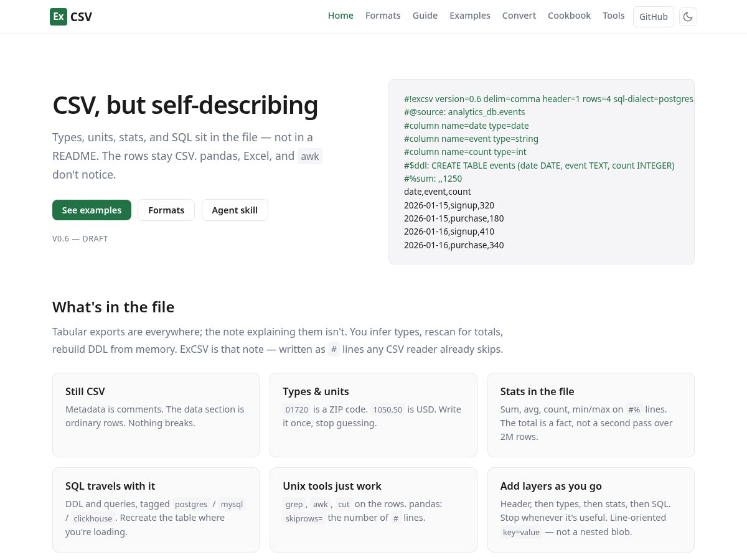The width and height of the screenshot is (747, 560).
Task: Click the 'Add layers as you go' card title
Action: pyautogui.click(x=551, y=486)
